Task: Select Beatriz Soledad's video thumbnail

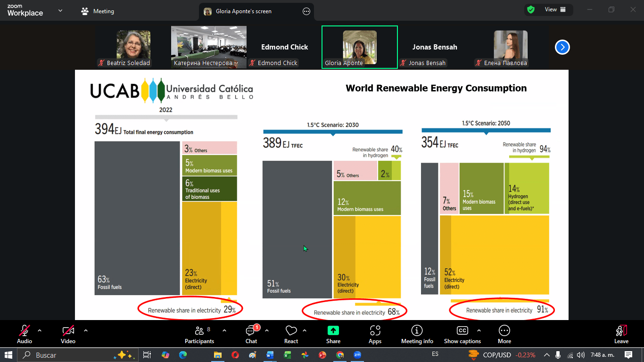Action: 133,47
